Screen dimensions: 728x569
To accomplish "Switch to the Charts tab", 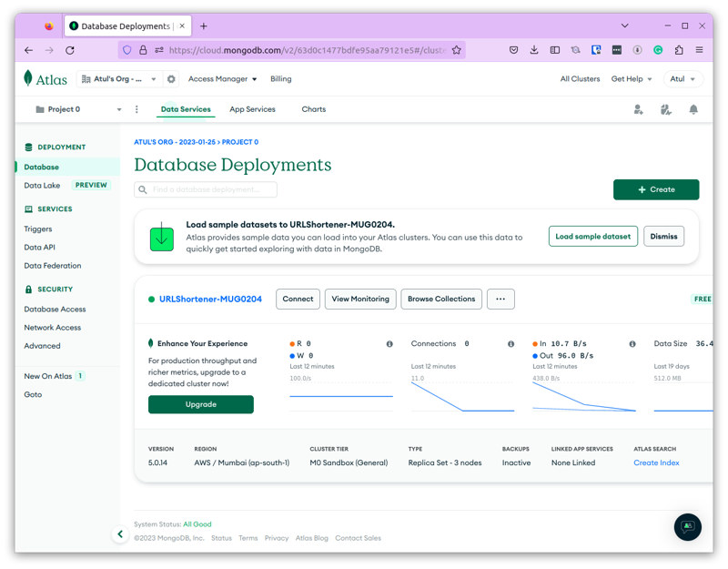I will click(313, 109).
